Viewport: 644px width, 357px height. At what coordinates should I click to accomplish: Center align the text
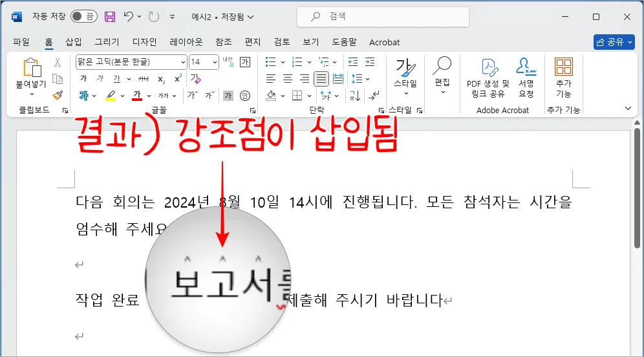pyautogui.click(x=288, y=78)
